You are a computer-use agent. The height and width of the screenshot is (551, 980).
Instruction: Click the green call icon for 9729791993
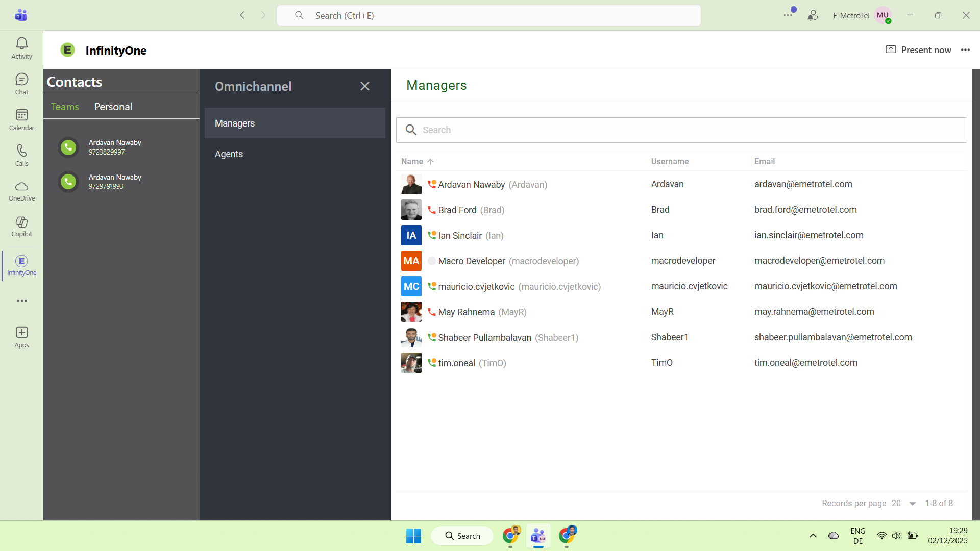pyautogui.click(x=68, y=182)
